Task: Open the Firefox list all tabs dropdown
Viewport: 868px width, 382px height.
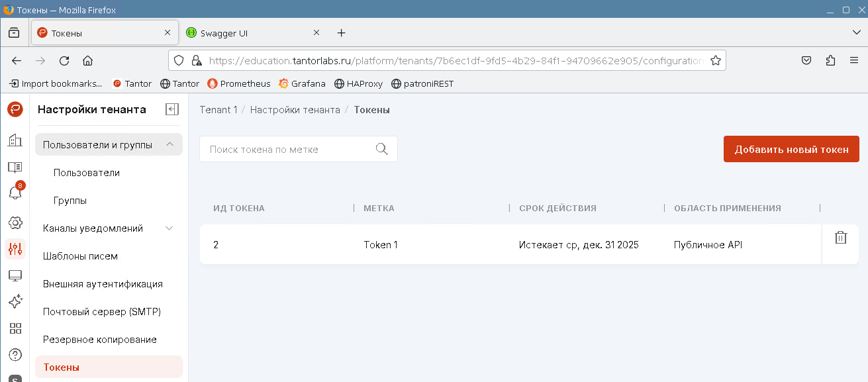Action: pyautogui.click(x=855, y=32)
